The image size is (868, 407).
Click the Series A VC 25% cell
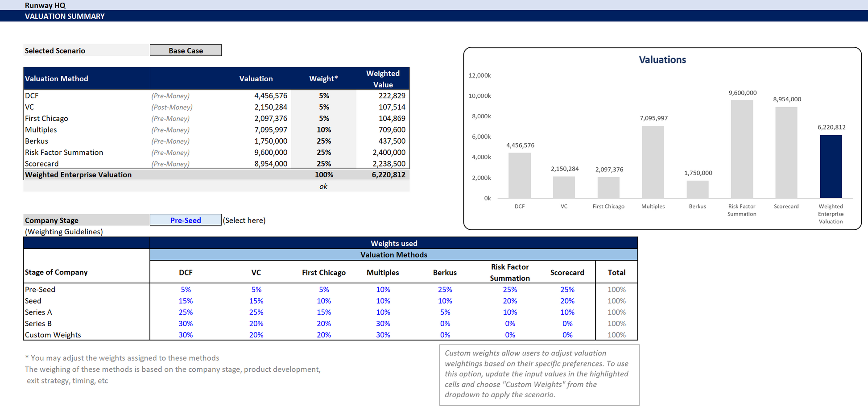pyautogui.click(x=256, y=312)
